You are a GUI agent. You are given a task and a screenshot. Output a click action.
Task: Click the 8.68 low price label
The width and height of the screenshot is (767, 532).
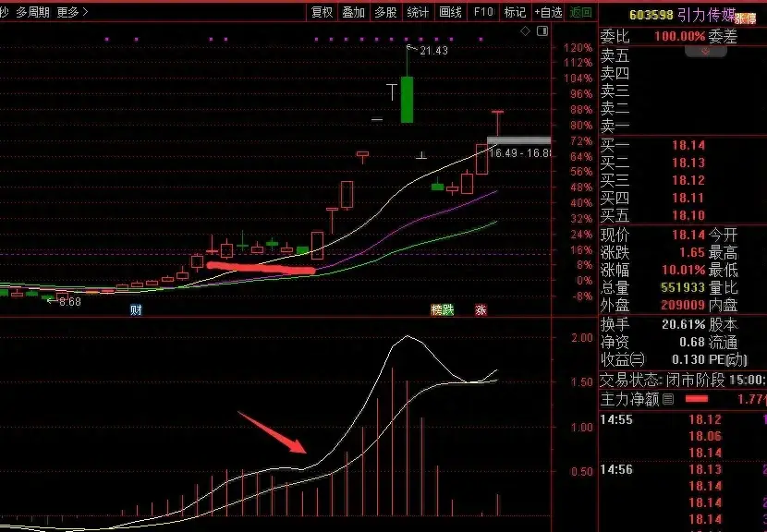[70, 302]
